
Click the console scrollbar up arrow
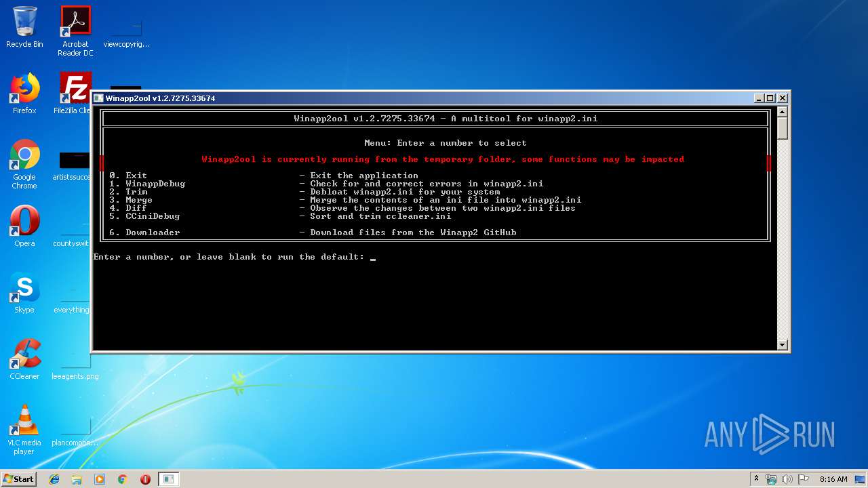point(782,112)
